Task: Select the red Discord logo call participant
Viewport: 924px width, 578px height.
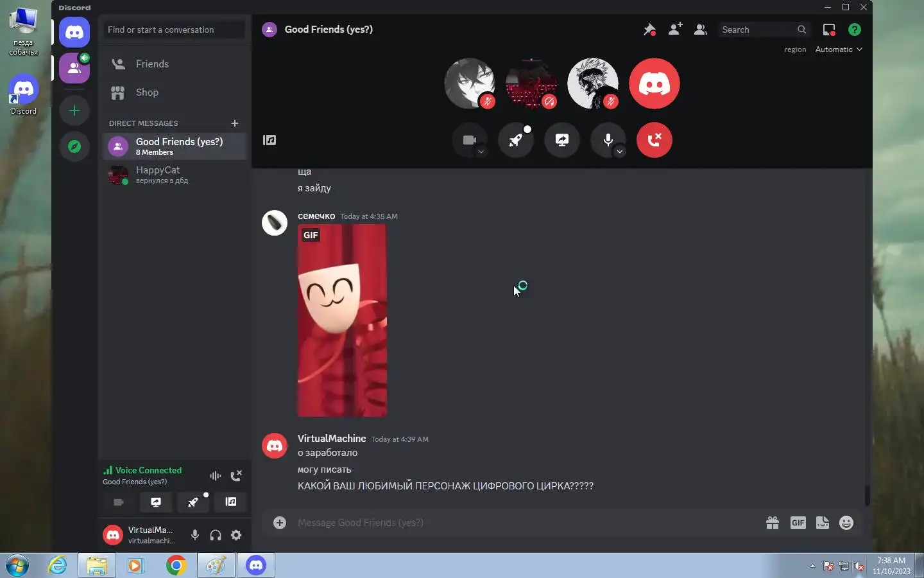Action: point(654,83)
